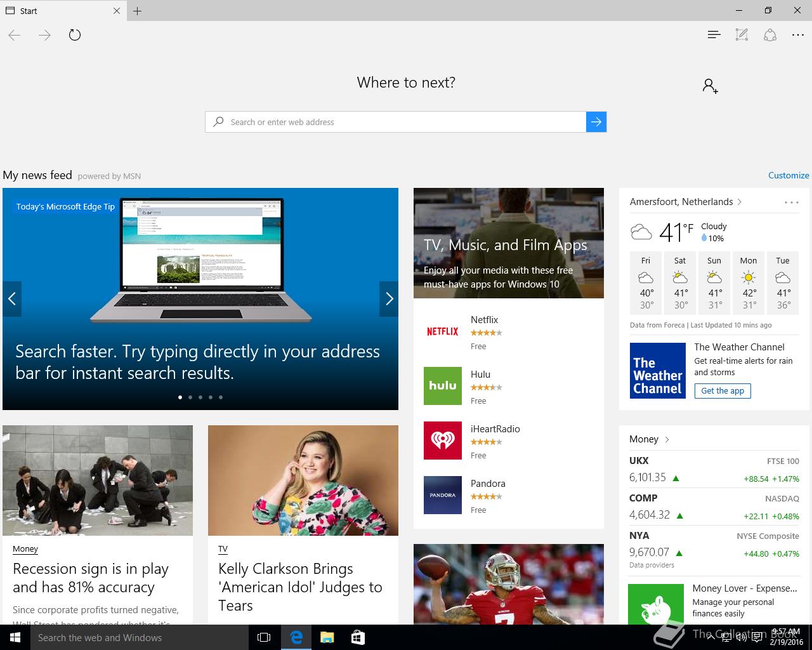Open the Hulu app title link
Image resolution: width=812 pixels, height=650 pixels.
tap(480, 375)
